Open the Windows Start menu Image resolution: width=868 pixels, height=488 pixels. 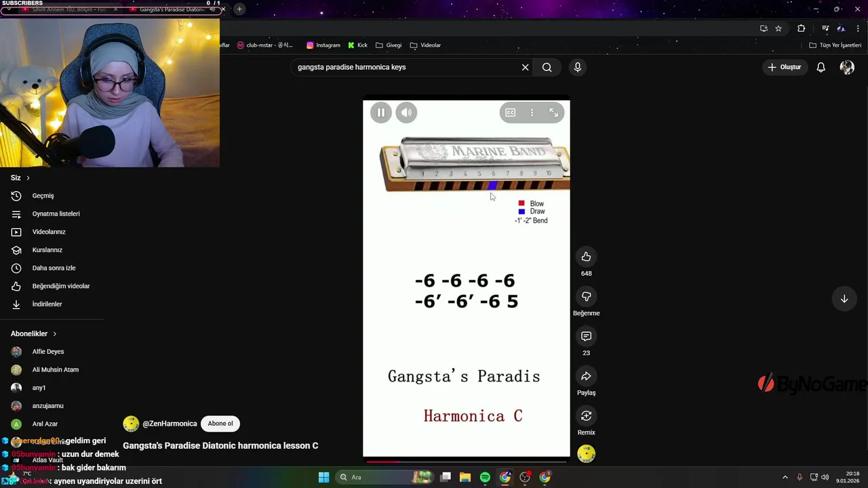click(323, 477)
